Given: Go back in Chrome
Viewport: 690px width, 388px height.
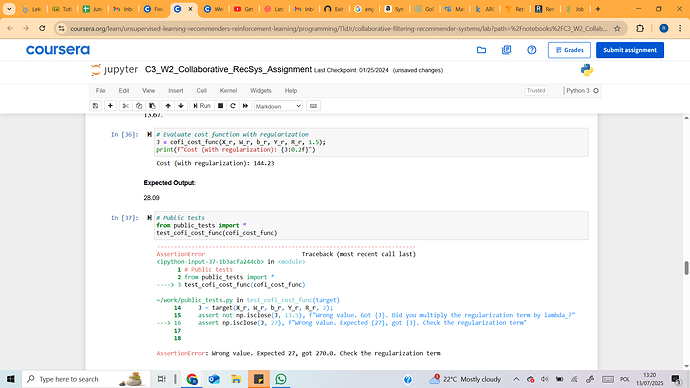Looking at the screenshot, I should click(x=10, y=29).
